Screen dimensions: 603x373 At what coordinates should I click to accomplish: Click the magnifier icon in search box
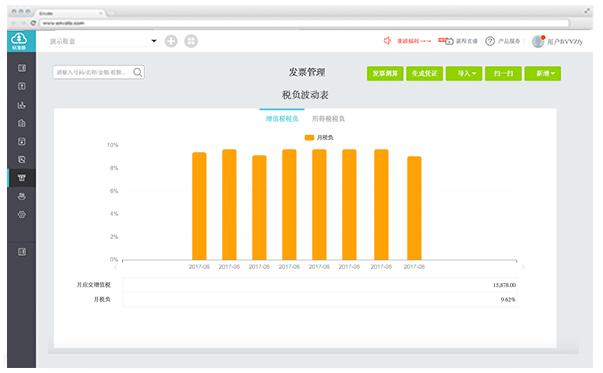point(137,72)
